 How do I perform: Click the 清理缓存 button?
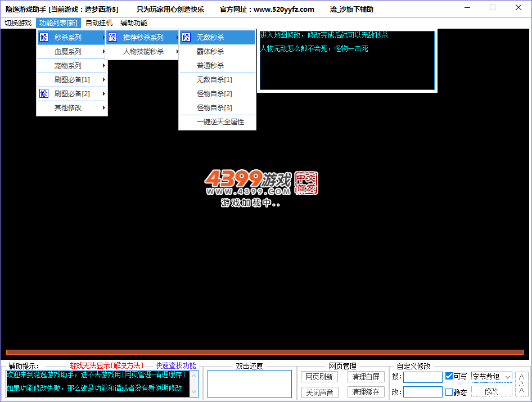point(366,392)
